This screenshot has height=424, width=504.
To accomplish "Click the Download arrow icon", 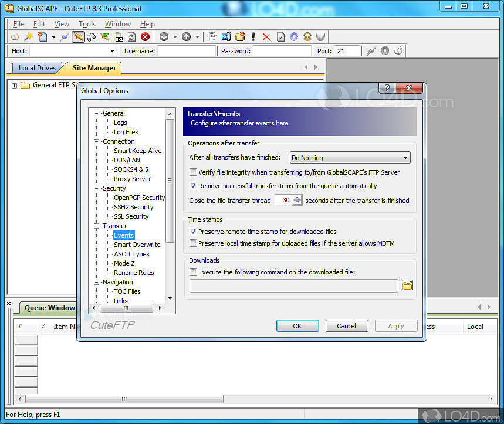I will 164,37.
